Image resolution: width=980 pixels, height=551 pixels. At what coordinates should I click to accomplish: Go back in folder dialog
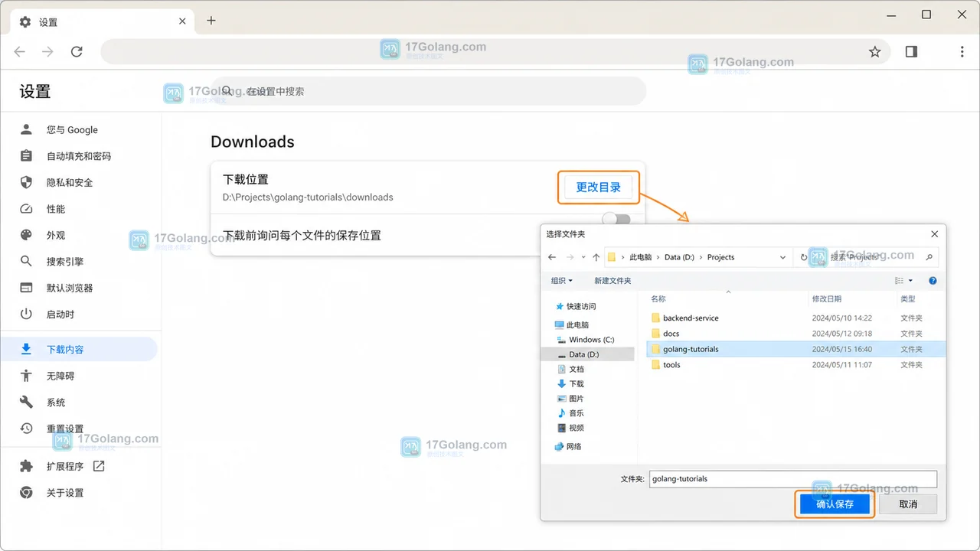[552, 257]
